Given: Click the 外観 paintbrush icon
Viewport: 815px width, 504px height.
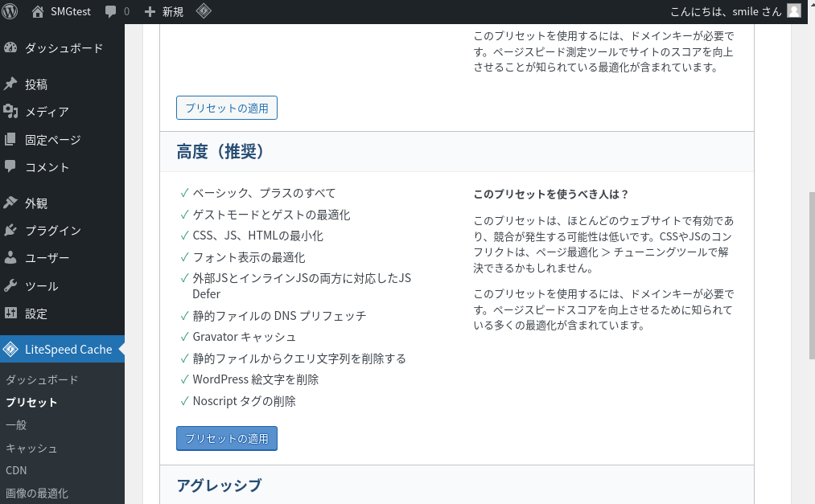Looking at the screenshot, I should [x=10, y=203].
